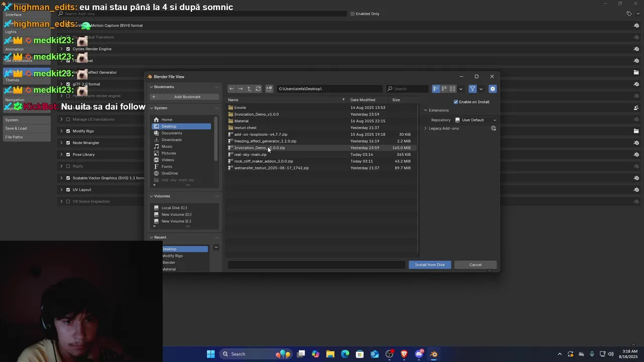Switch to vertical list display mode
The image size is (644, 362).
point(436,88)
